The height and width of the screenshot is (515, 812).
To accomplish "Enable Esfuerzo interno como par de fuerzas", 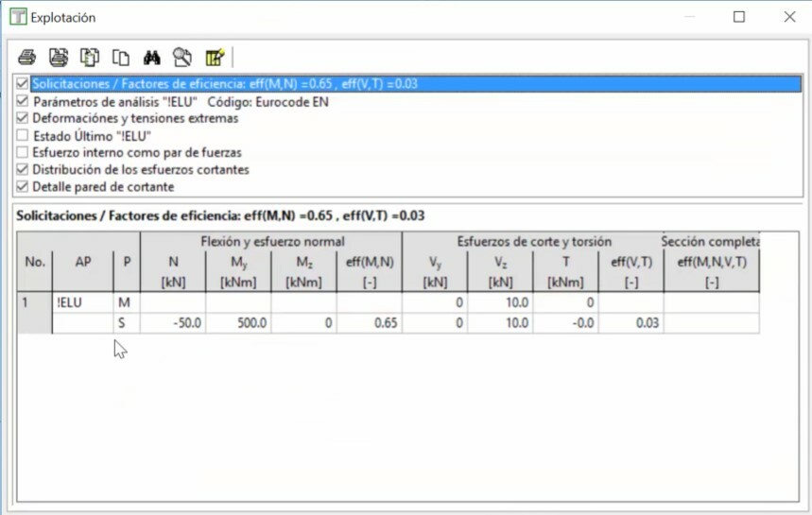I will pyautogui.click(x=23, y=152).
